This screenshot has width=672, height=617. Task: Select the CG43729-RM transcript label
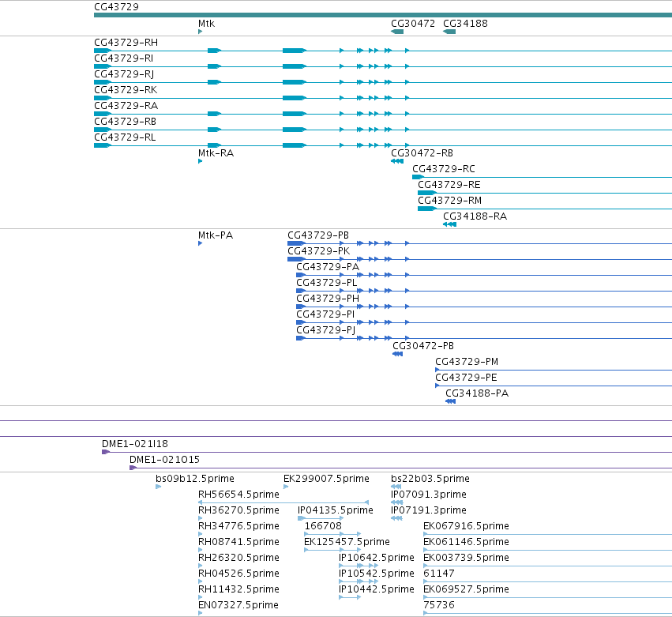449,201
